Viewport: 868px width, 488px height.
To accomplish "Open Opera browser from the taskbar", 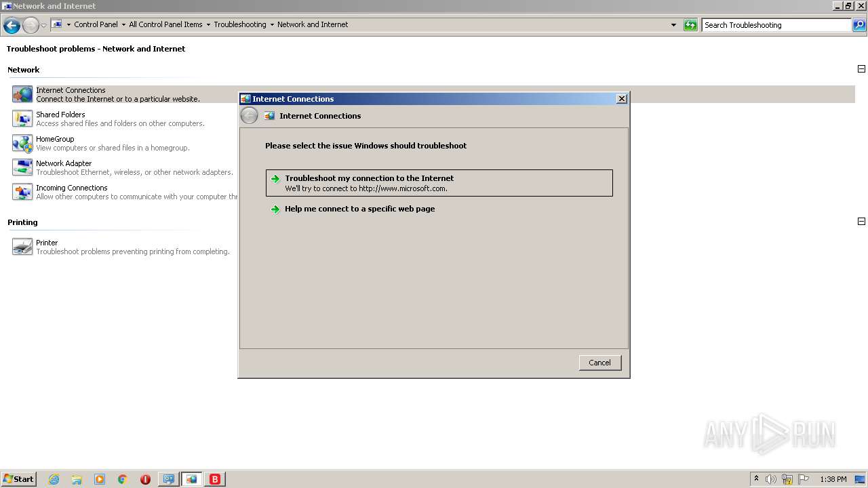I will [x=145, y=479].
